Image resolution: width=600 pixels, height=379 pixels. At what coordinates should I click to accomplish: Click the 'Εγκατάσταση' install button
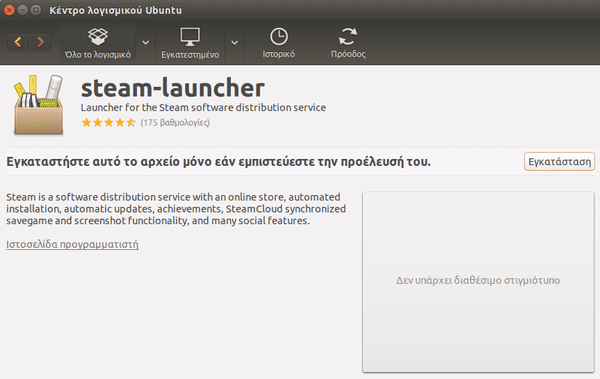559,162
